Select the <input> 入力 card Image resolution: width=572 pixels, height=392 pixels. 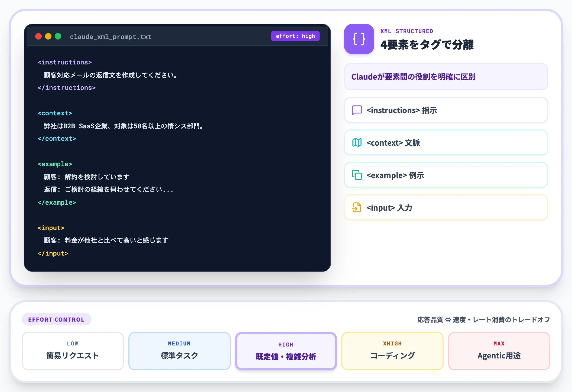pos(446,208)
